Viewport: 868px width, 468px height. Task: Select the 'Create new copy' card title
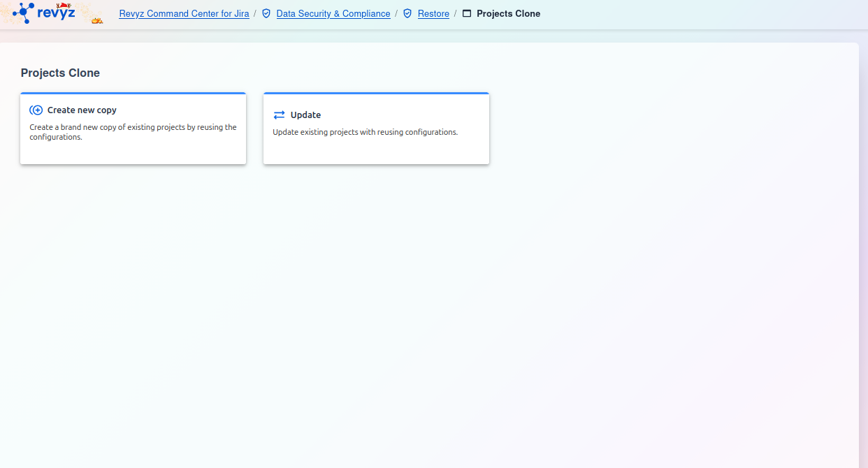click(82, 110)
